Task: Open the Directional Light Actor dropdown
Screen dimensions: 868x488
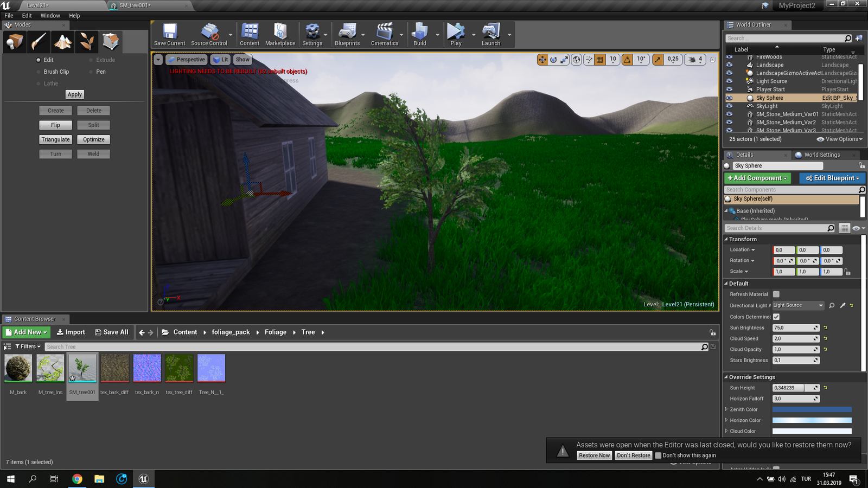Action: coord(798,305)
